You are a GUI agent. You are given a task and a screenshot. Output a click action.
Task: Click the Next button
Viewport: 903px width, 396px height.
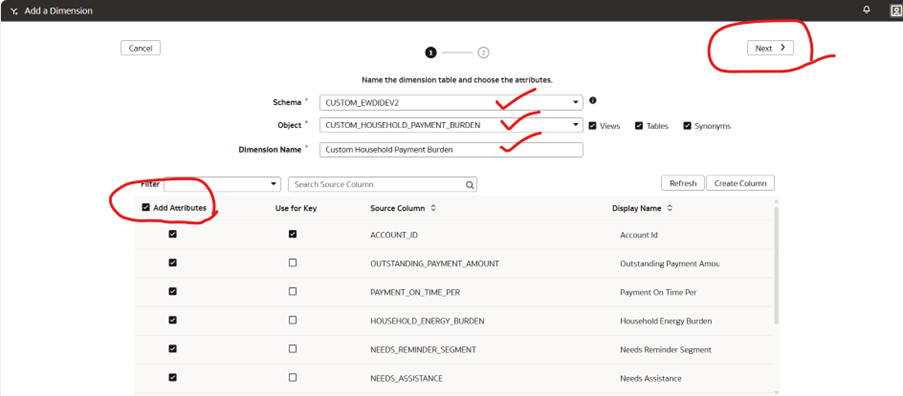[770, 48]
